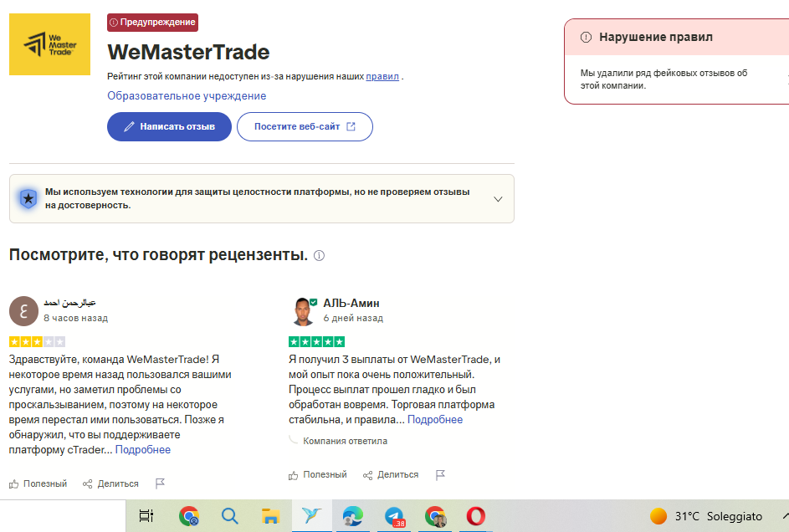Open Telegram with the 38 unread badge
Screen dimensions: 789x532
click(394, 516)
